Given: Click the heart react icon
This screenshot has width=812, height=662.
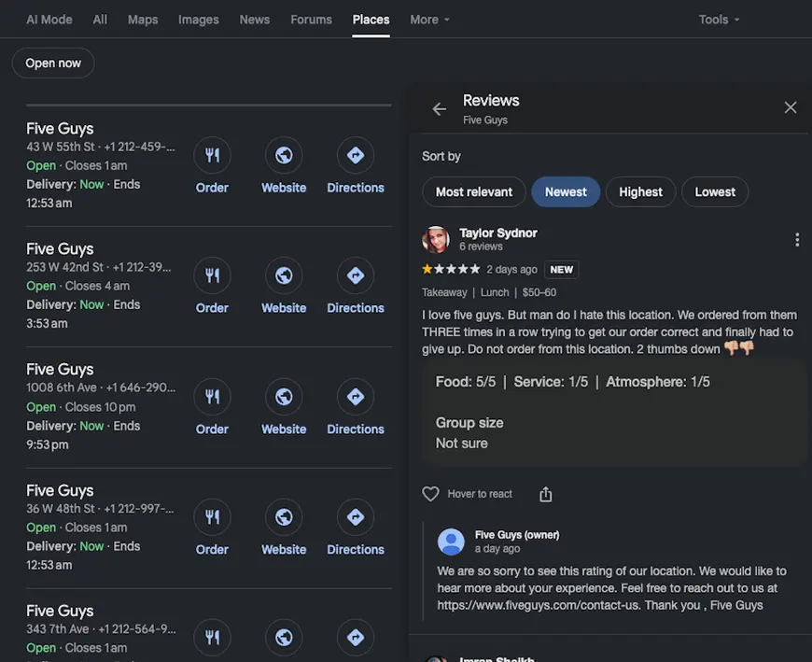Looking at the screenshot, I should 430,494.
